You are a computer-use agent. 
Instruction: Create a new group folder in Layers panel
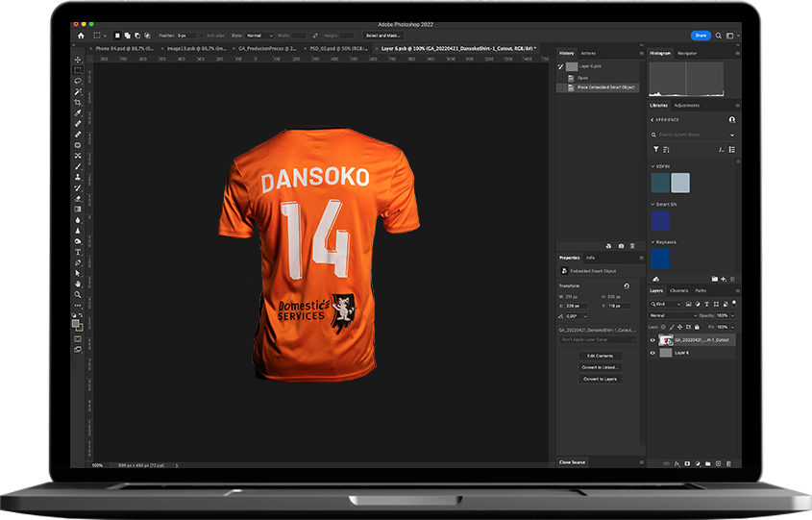tap(708, 463)
